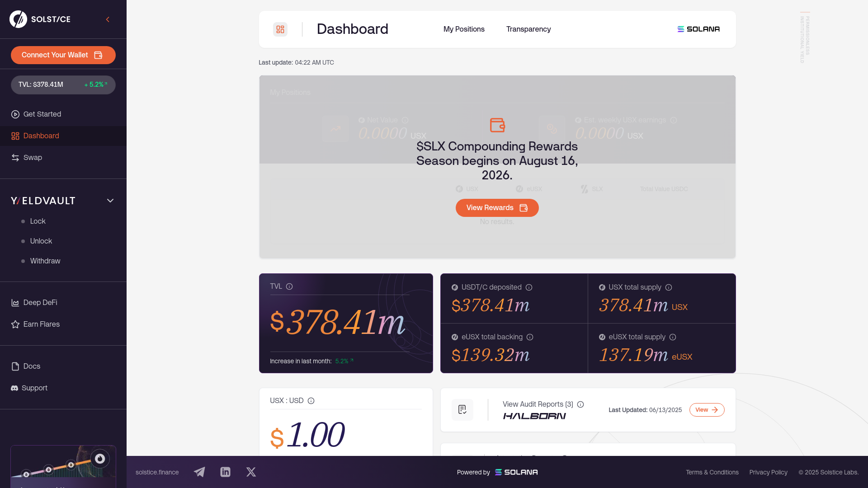Click the Halborn logo
This screenshot has height=488, width=868.
point(534,416)
